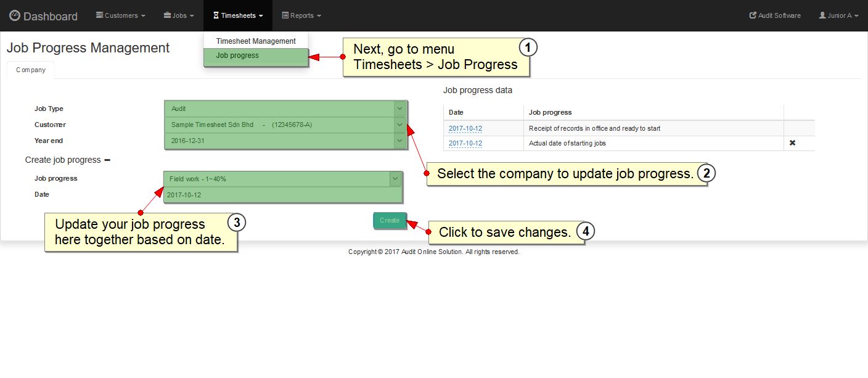Collapse the Create job progress section
The image size is (868, 378).
pos(107,160)
